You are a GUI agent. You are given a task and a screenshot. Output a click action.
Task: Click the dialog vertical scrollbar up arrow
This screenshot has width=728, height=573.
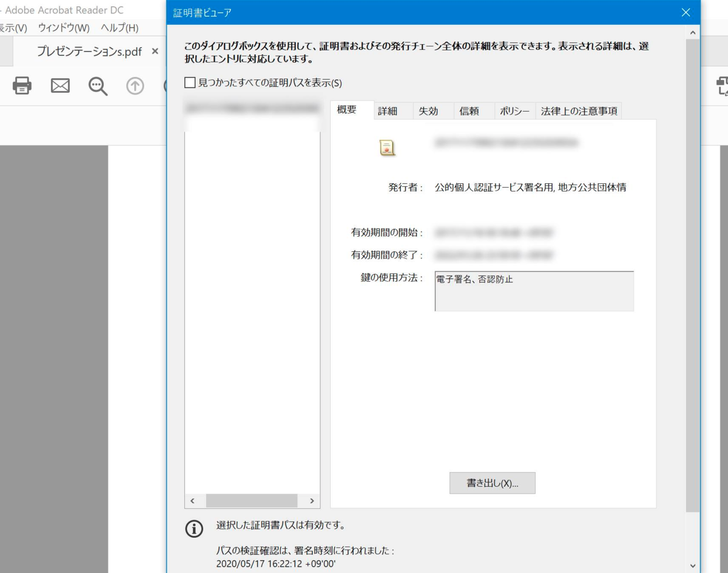click(693, 32)
